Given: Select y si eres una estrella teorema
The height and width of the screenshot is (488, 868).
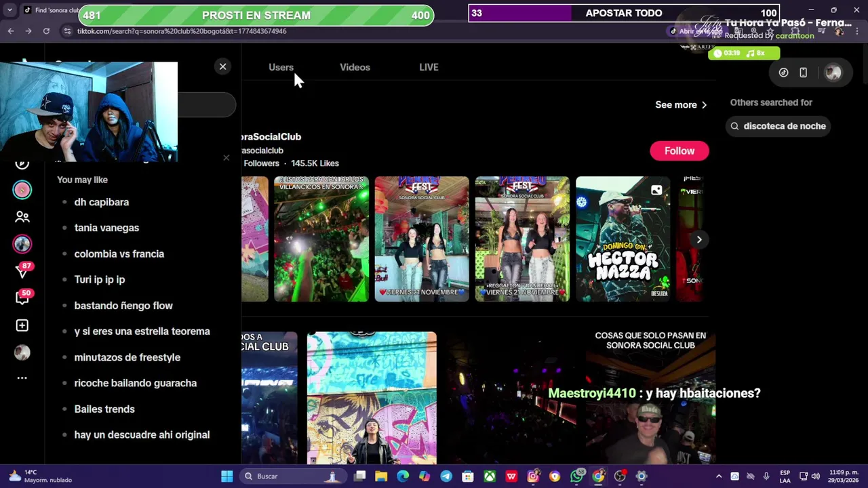Looking at the screenshot, I should tap(142, 331).
